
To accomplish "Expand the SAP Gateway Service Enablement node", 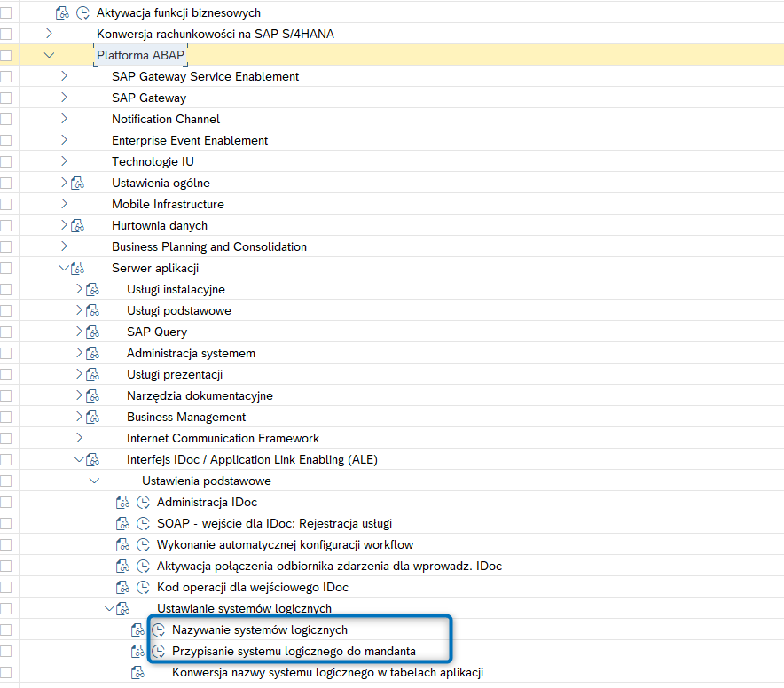I will tap(64, 76).
